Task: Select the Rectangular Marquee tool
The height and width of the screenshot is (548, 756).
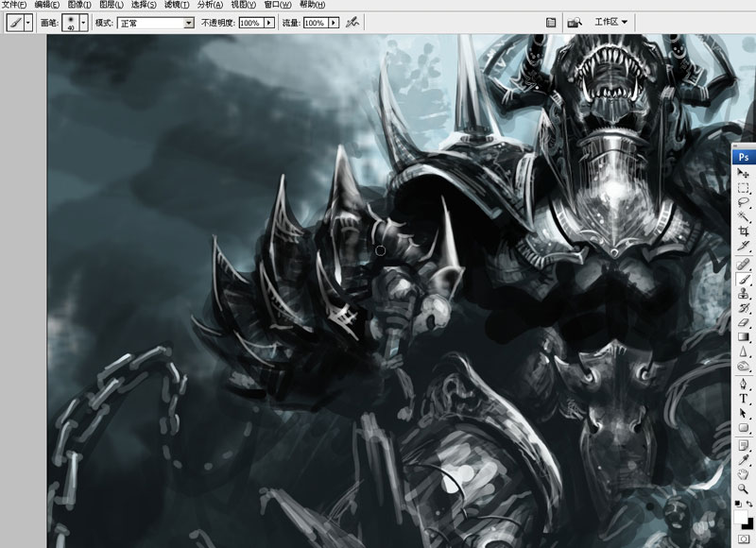Action: coord(743,187)
